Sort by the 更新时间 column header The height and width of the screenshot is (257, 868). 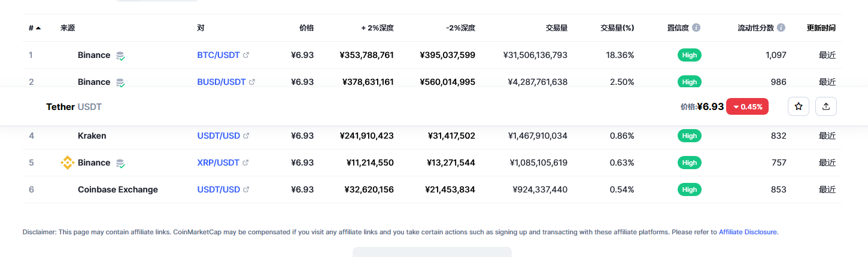pyautogui.click(x=821, y=28)
